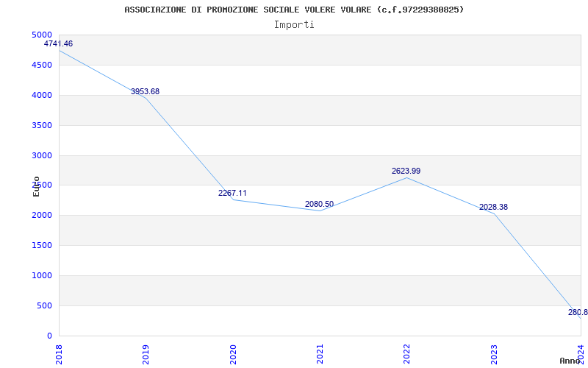This screenshot has height=368, width=588.
Task: Click the x-axis year 2022
Action: pyautogui.click(x=407, y=355)
